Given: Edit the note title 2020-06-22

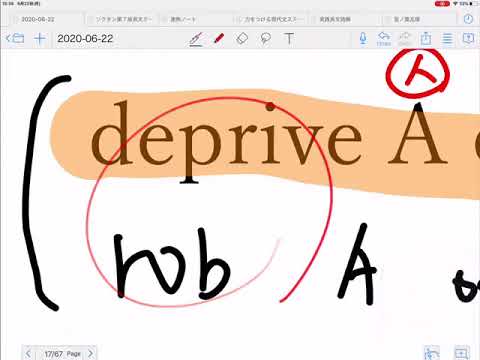Looking at the screenshot, I should [x=85, y=39].
